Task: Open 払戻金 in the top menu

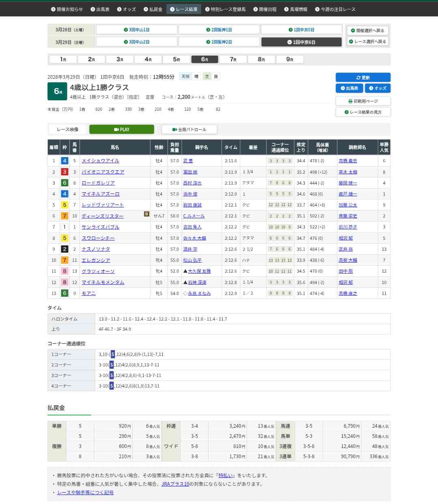Action: (x=153, y=9)
